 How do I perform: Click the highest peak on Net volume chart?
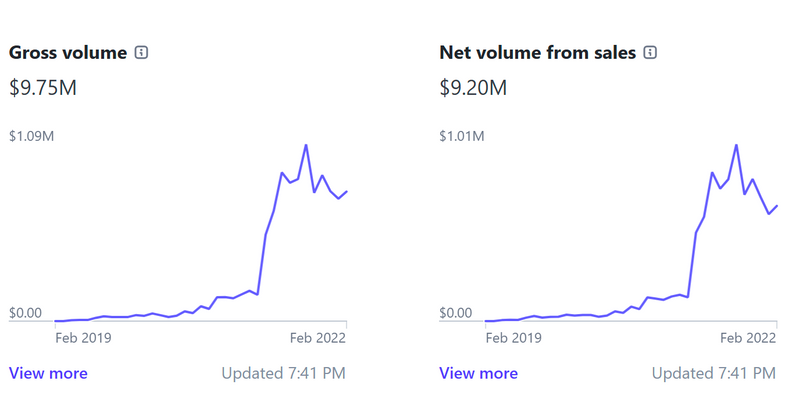(x=736, y=145)
